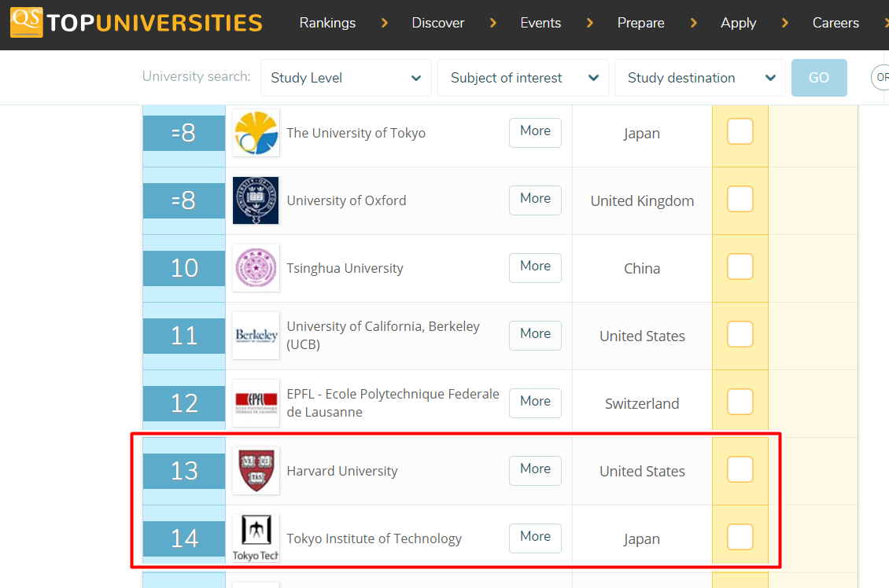The height and width of the screenshot is (588, 889).
Task: Open The University of Tokyo link
Action: click(x=356, y=133)
